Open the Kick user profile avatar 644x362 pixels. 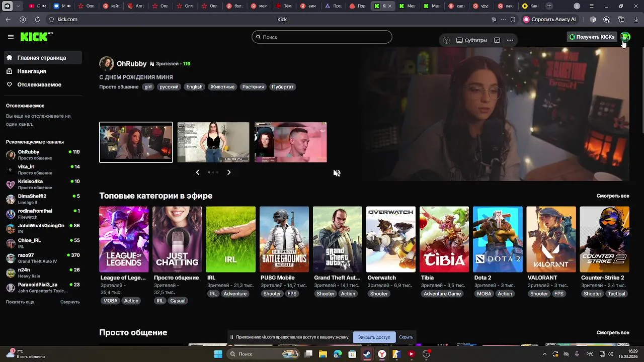click(x=625, y=37)
